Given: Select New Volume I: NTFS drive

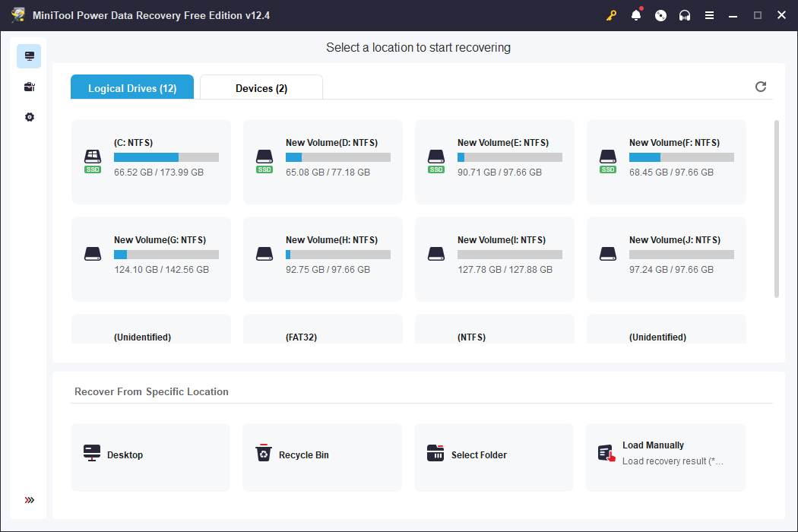Looking at the screenshot, I should [x=494, y=258].
